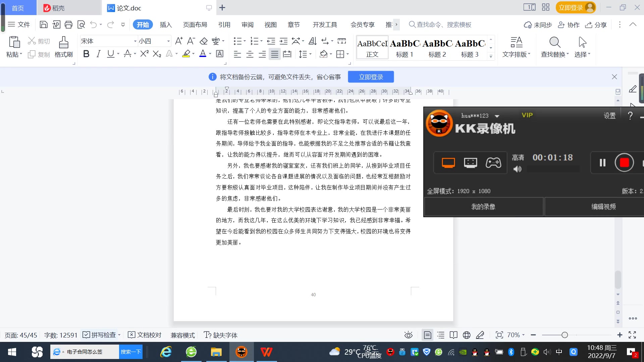644x362 pixels.
Task: Click the zoom slider handle
Action: 565,335
